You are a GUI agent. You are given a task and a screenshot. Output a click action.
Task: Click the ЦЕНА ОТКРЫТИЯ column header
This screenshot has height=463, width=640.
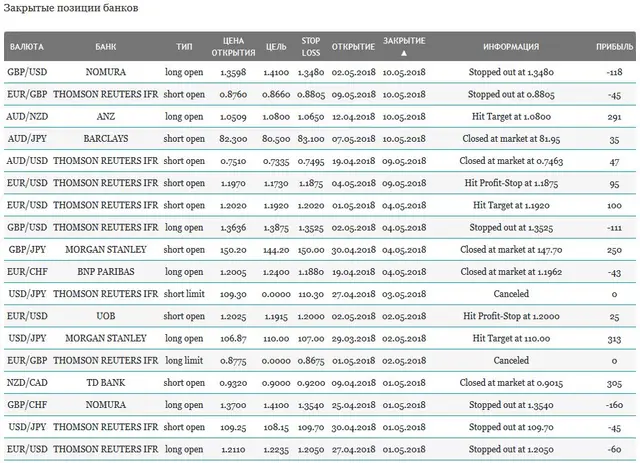(233, 47)
